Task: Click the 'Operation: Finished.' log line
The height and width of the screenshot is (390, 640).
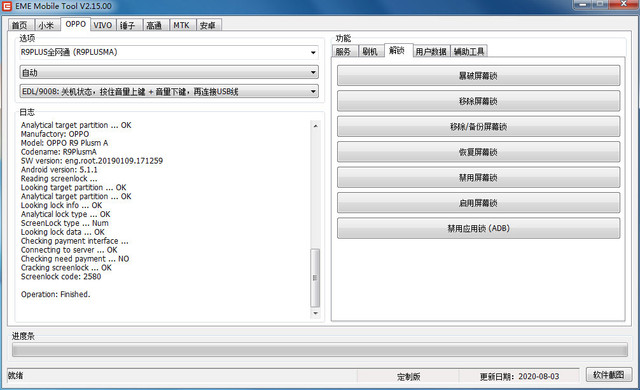Action: [56, 294]
